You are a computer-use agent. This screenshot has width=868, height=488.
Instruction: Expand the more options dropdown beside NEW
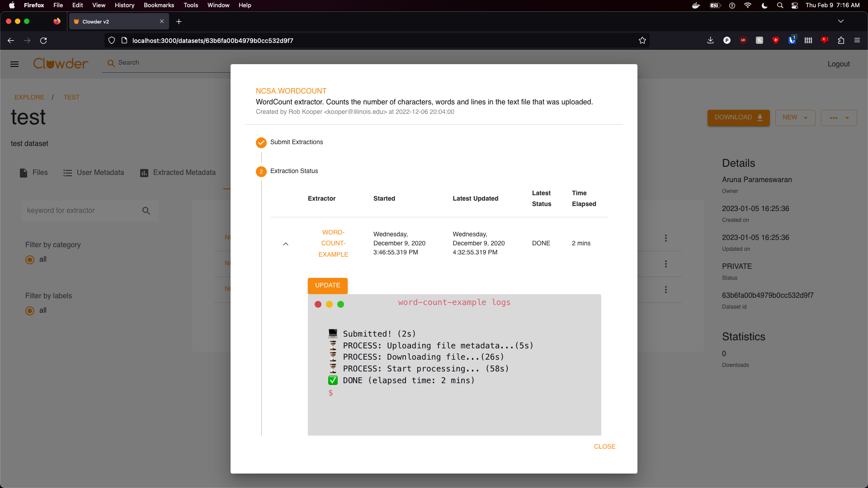(839, 117)
